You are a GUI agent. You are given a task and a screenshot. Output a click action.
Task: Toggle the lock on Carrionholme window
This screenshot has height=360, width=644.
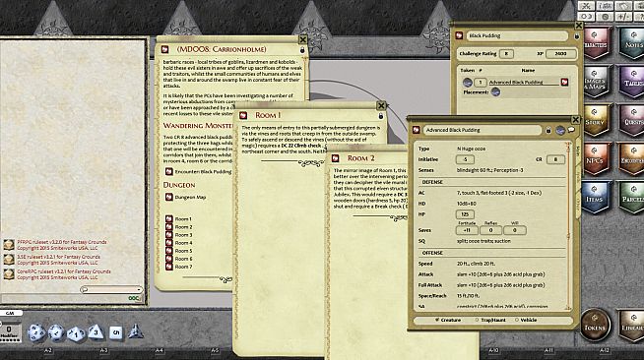coord(302,50)
